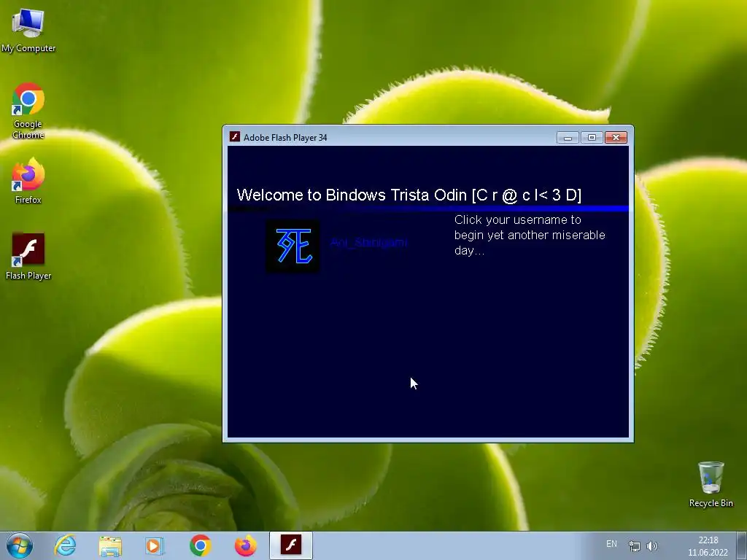The width and height of the screenshot is (747, 560).
Task: Open Windows Explorer folder in taskbar
Action: point(110,545)
